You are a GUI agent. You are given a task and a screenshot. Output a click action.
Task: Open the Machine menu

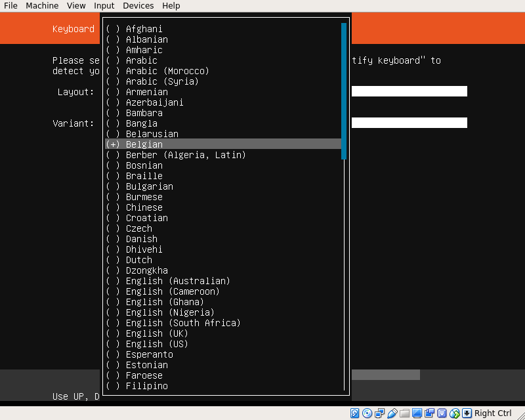[42, 6]
